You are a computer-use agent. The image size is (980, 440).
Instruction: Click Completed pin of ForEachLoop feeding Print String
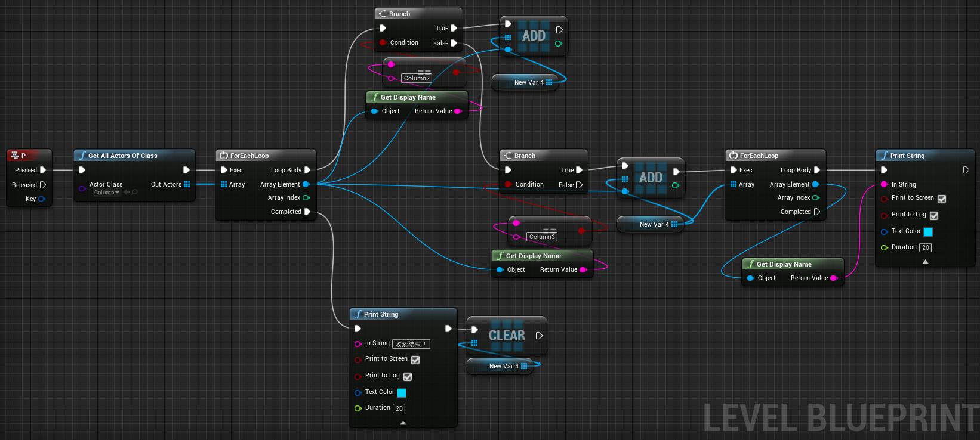[x=817, y=212]
